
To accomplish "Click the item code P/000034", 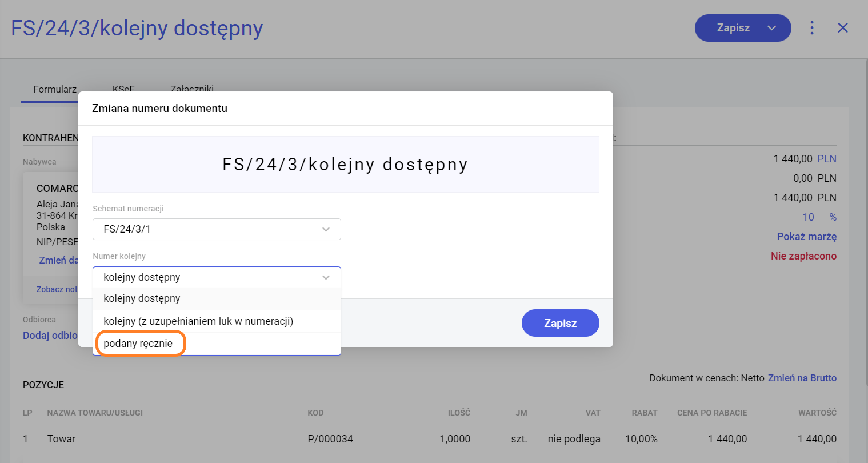I will click(330, 439).
